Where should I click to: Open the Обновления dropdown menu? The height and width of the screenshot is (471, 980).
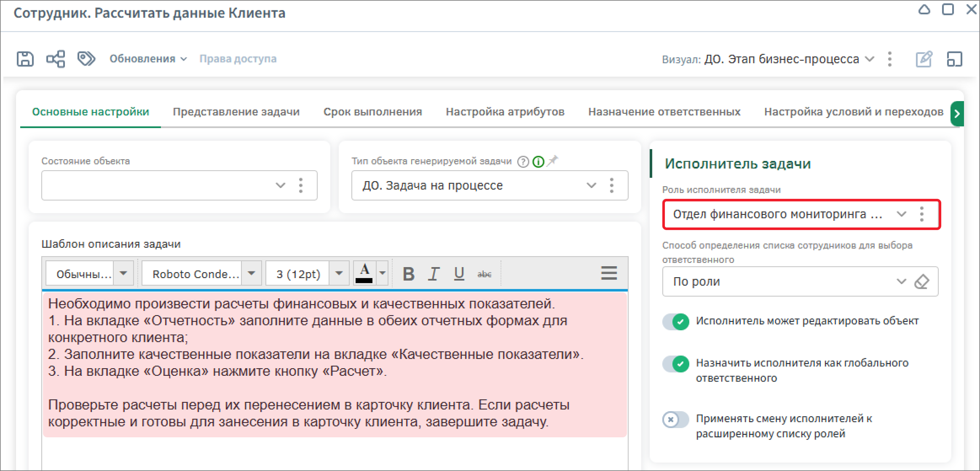(148, 59)
